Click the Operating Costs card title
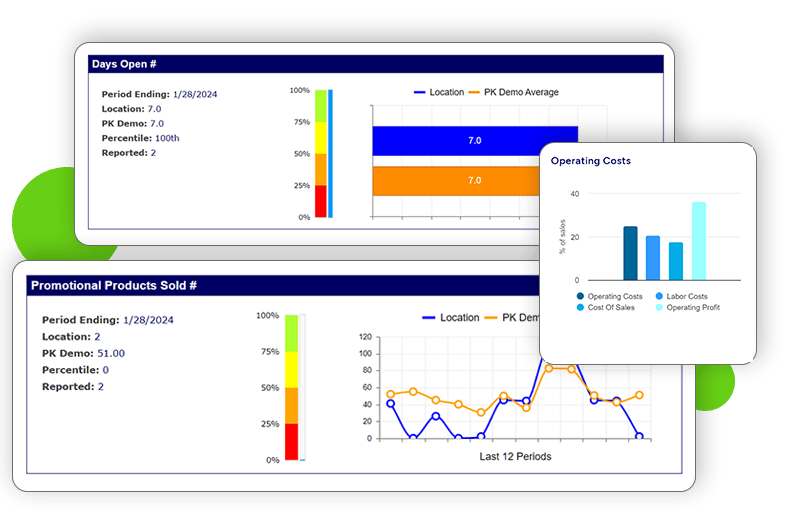This screenshot has height=520, width=800. tap(591, 160)
